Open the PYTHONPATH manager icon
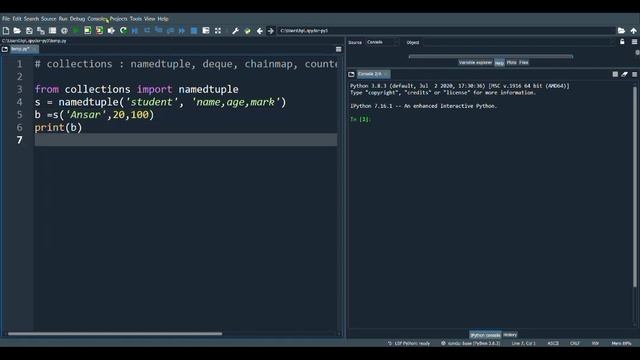This screenshot has height=360, width=640. pyautogui.click(x=247, y=31)
